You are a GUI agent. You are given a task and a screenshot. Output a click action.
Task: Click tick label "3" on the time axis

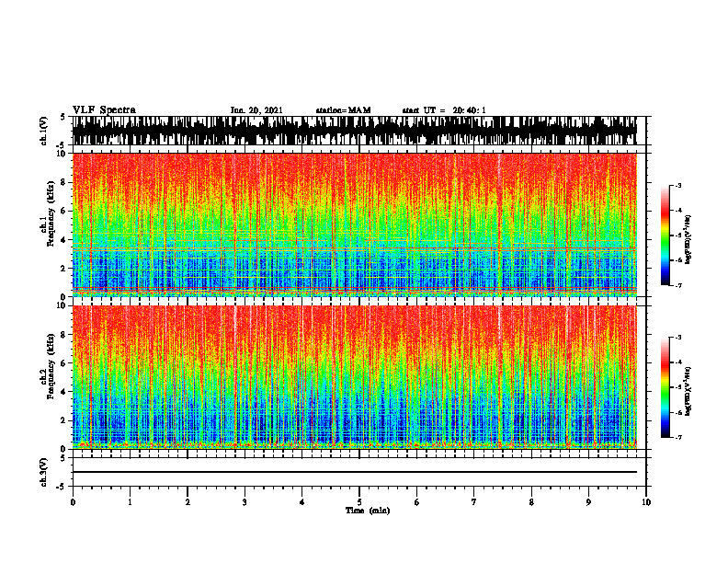[x=245, y=502]
